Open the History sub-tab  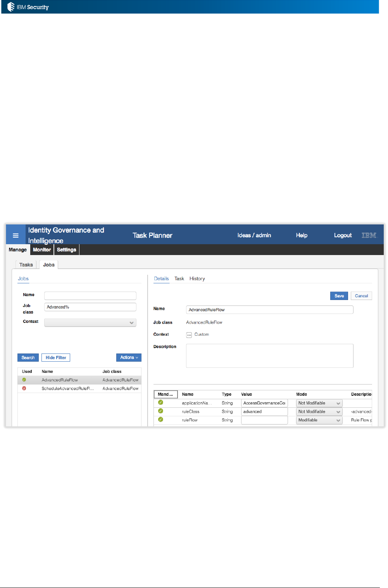(197, 279)
